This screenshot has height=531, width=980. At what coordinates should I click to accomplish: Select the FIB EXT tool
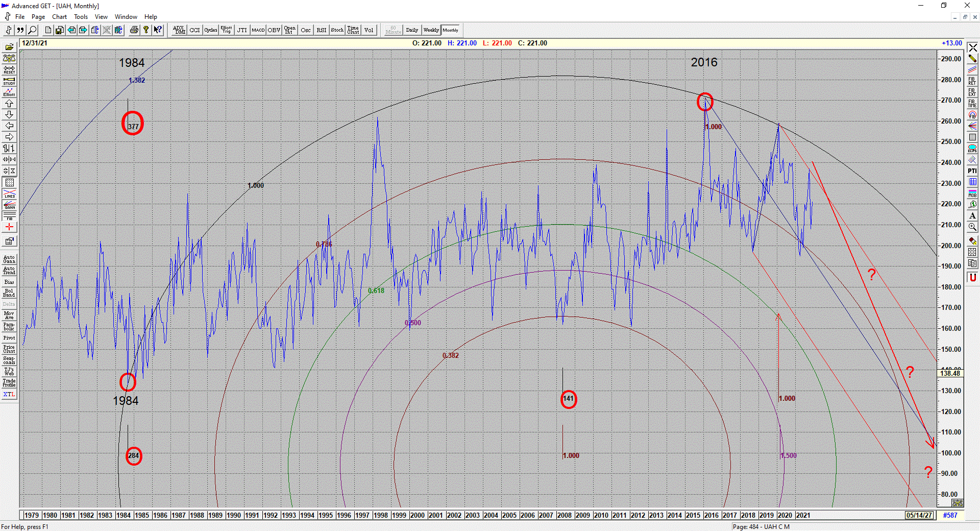point(972,92)
